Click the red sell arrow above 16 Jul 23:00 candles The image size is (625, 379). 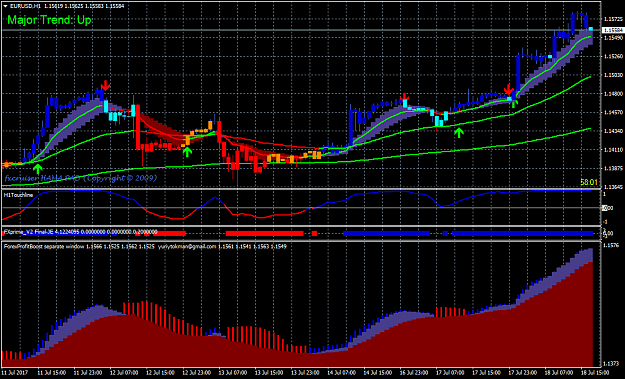tap(405, 98)
